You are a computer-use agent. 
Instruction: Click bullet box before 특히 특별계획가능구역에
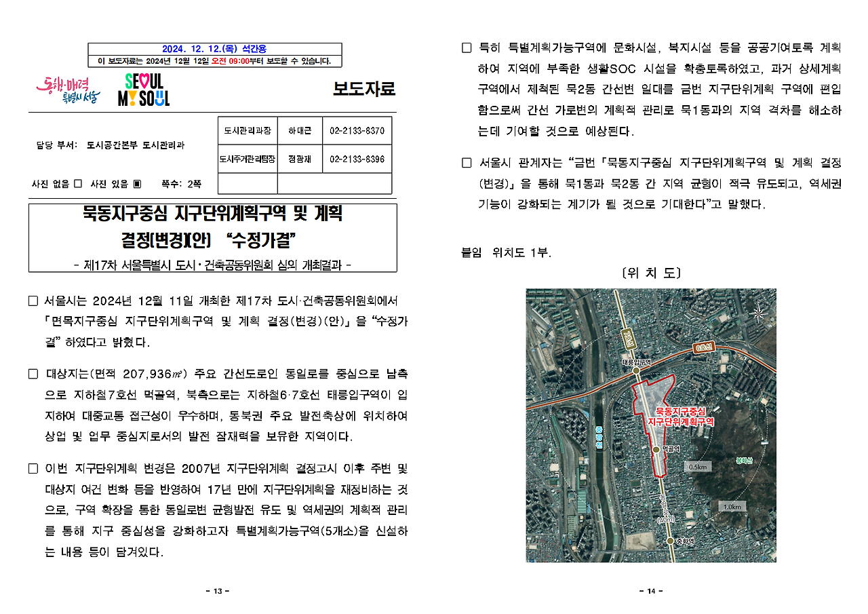pyautogui.click(x=466, y=48)
